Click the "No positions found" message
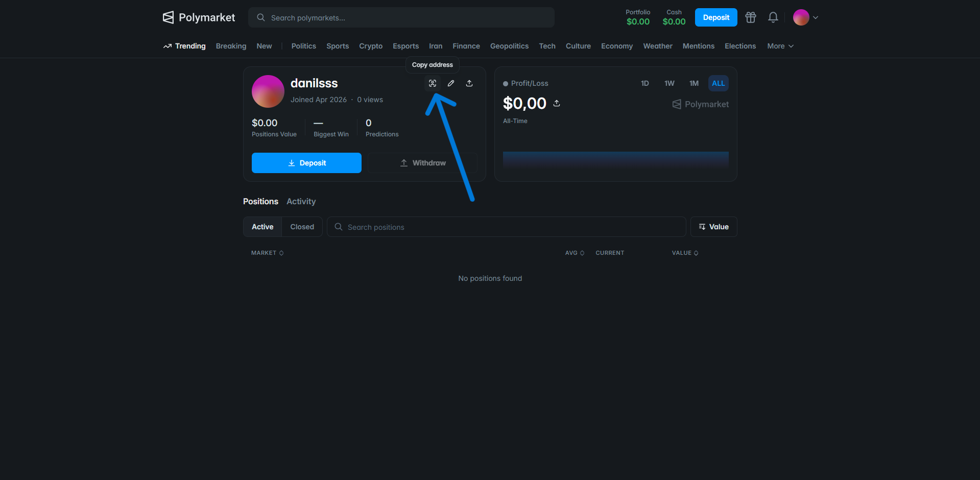This screenshot has height=480, width=980. (x=490, y=278)
